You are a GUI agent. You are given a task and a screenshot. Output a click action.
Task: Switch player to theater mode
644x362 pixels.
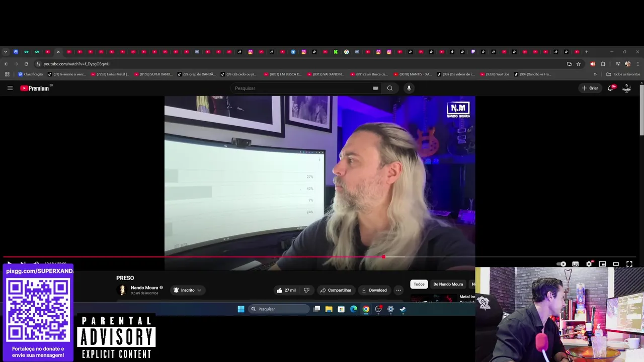(x=616, y=264)
